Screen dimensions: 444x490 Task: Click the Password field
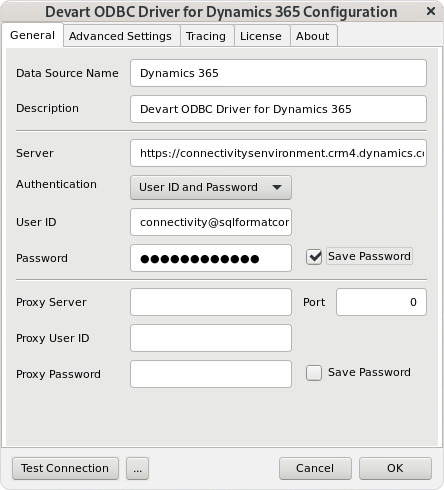[x=211, y=258]
